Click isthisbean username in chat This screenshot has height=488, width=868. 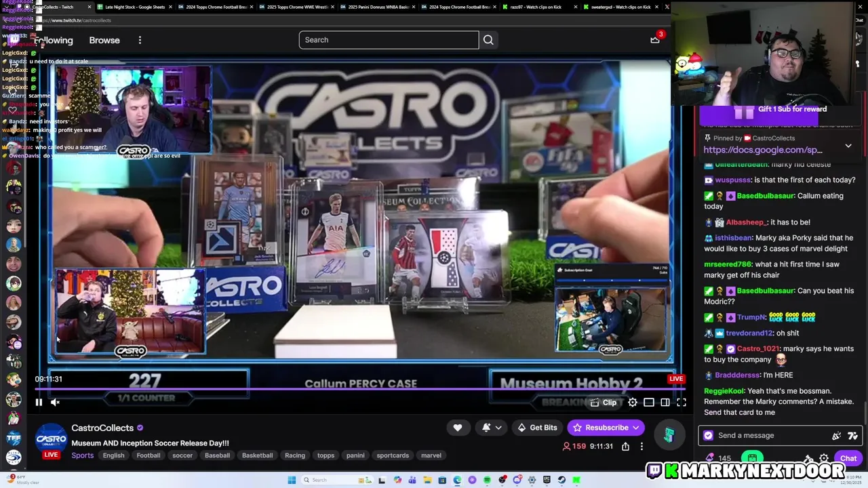(x=734, y=238)
